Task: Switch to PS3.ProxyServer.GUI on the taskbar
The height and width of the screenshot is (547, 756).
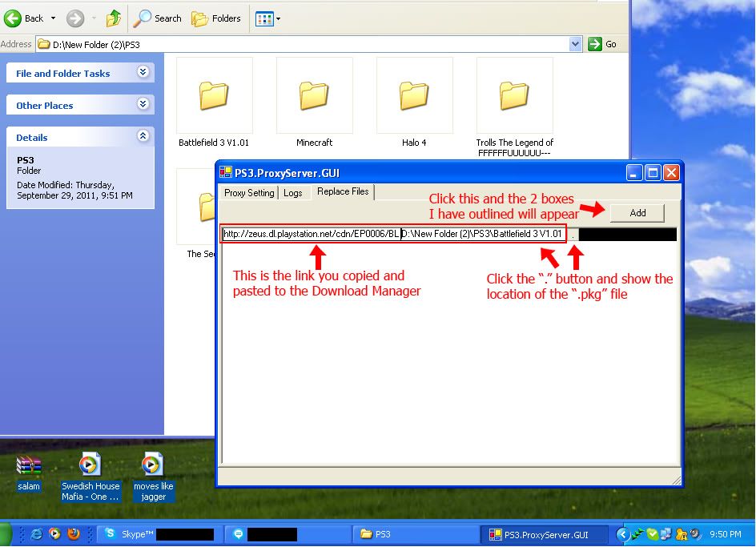Action: [543, 534]
